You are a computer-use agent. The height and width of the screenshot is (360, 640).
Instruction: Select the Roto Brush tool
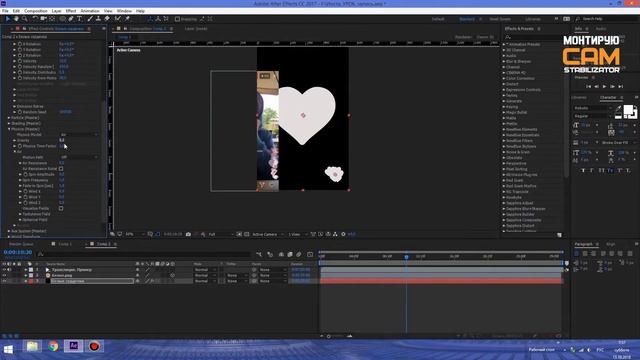coord(118,19)
